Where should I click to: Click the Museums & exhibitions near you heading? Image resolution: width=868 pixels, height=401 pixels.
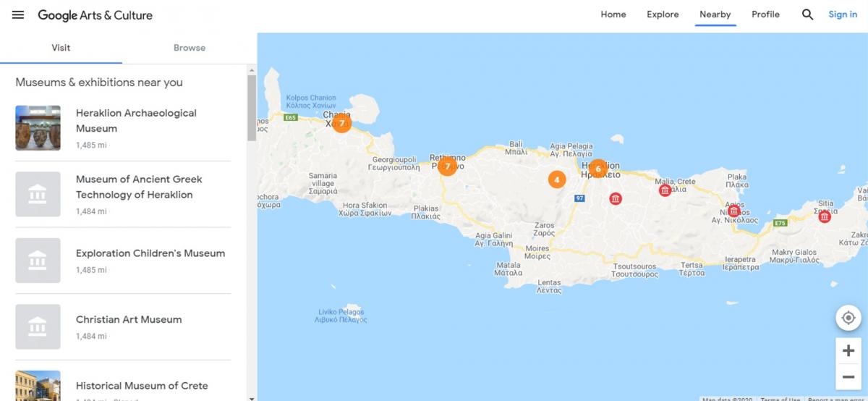99,83
